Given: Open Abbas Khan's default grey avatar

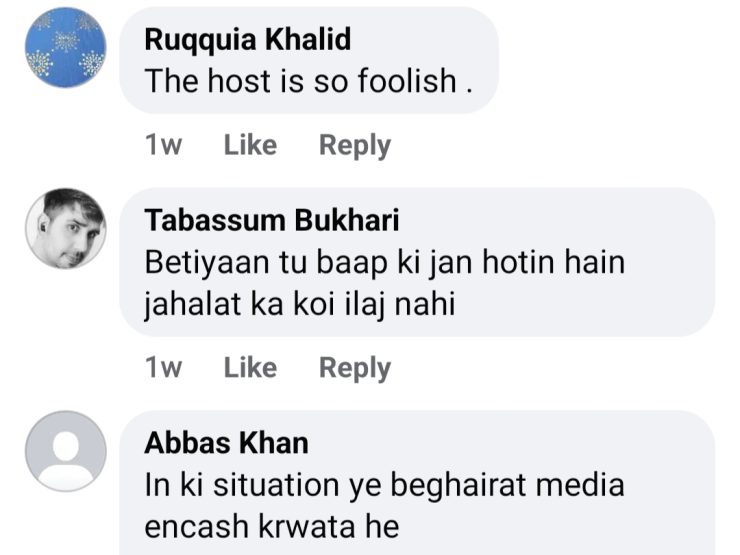Looking at the screenshot, I should 65,450.
